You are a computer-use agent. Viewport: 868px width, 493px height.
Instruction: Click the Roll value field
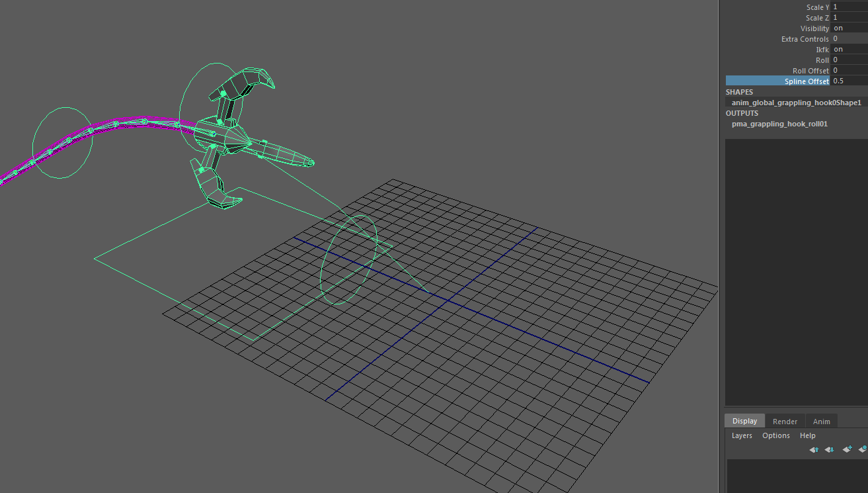pyautogui.click(x=849, y=60)
